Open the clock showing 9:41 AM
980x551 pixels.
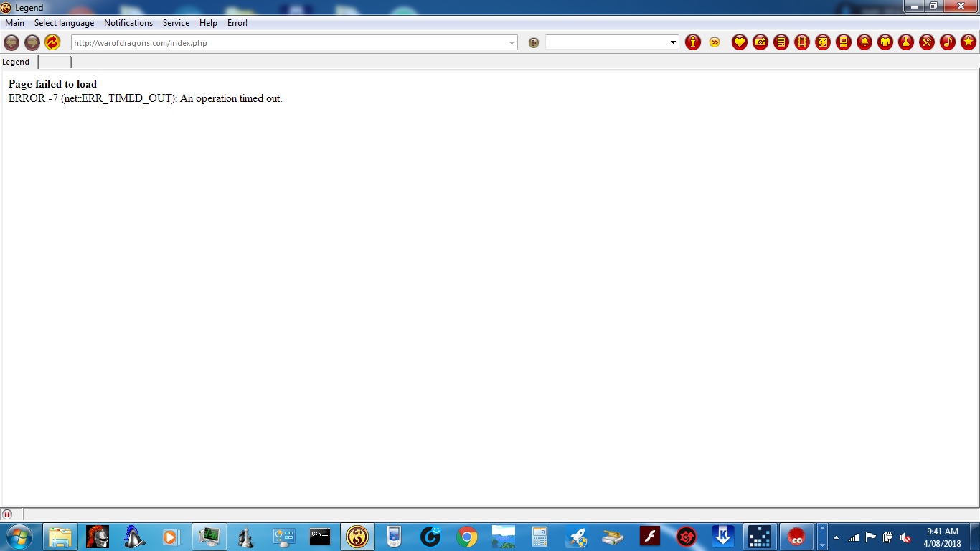pos(943,537)
